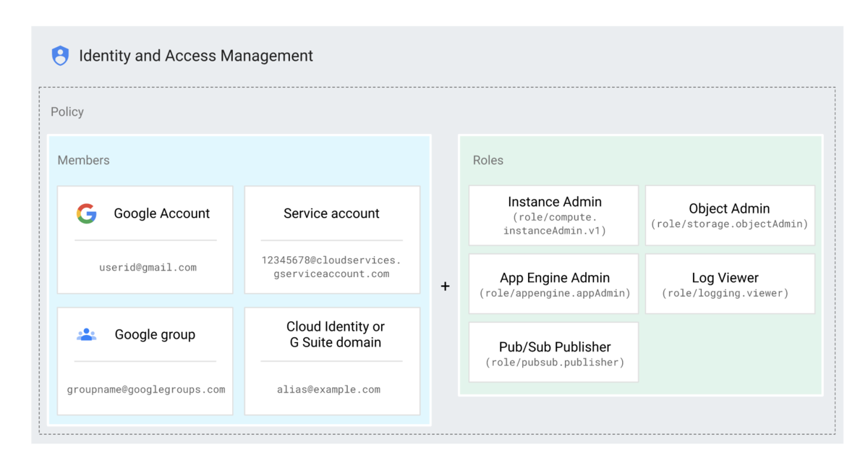The image size is (868, 463).
Task: Select the Cloud Identity or G Suite domain card
Action: [332, 361]
